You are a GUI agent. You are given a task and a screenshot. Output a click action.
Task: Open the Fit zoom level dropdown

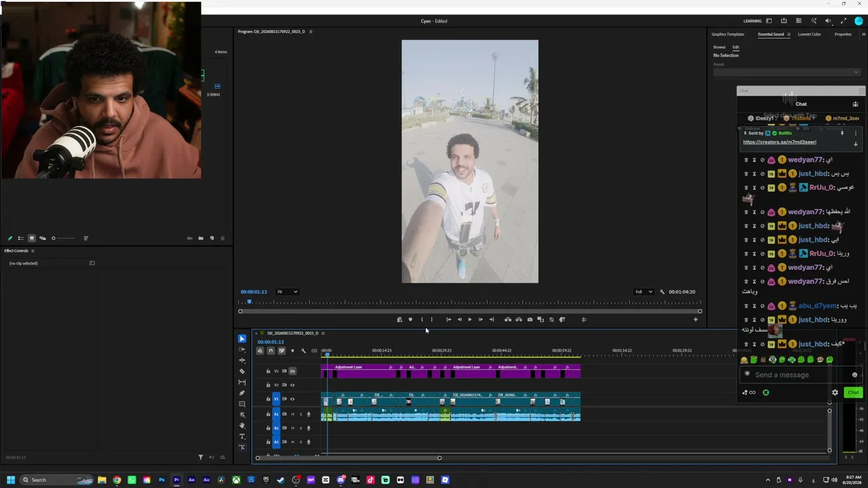[x=287, y=291]
